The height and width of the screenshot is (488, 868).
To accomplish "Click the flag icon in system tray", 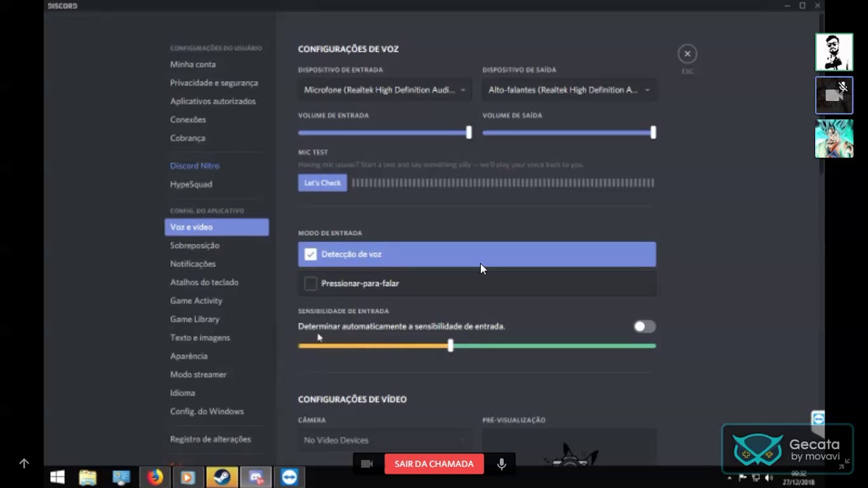I will [743, 478].
